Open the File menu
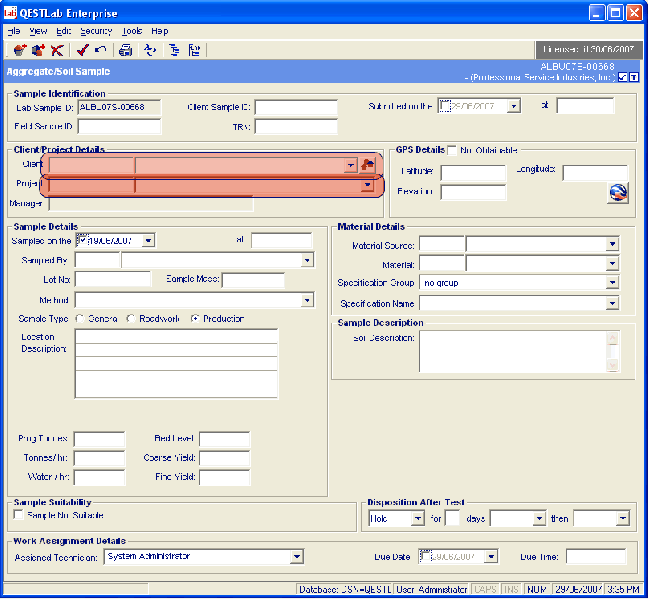 click(14, 31)
